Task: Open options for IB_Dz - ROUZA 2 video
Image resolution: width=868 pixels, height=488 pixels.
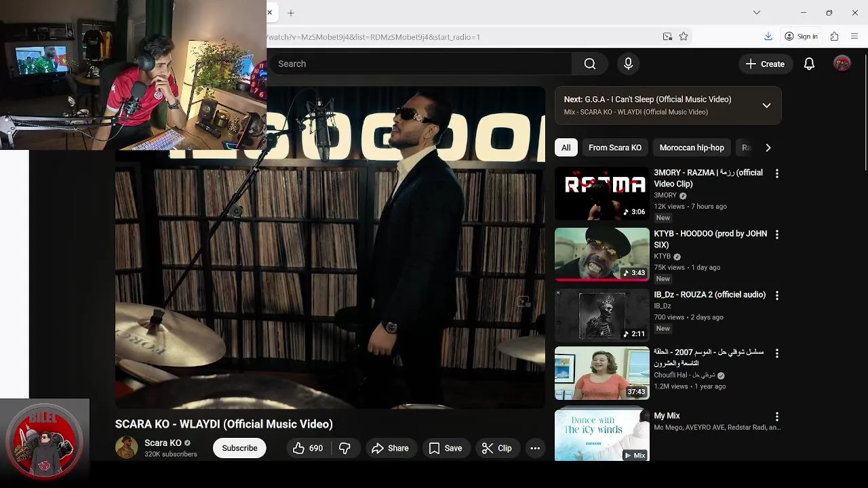Action: pyautogui.click(x=777, y=296)
